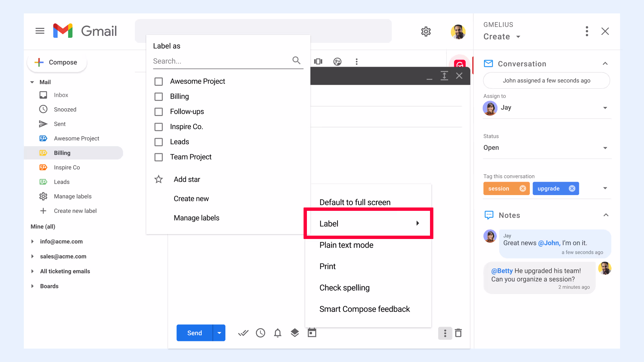Click the face icon in toolbar

337,62
